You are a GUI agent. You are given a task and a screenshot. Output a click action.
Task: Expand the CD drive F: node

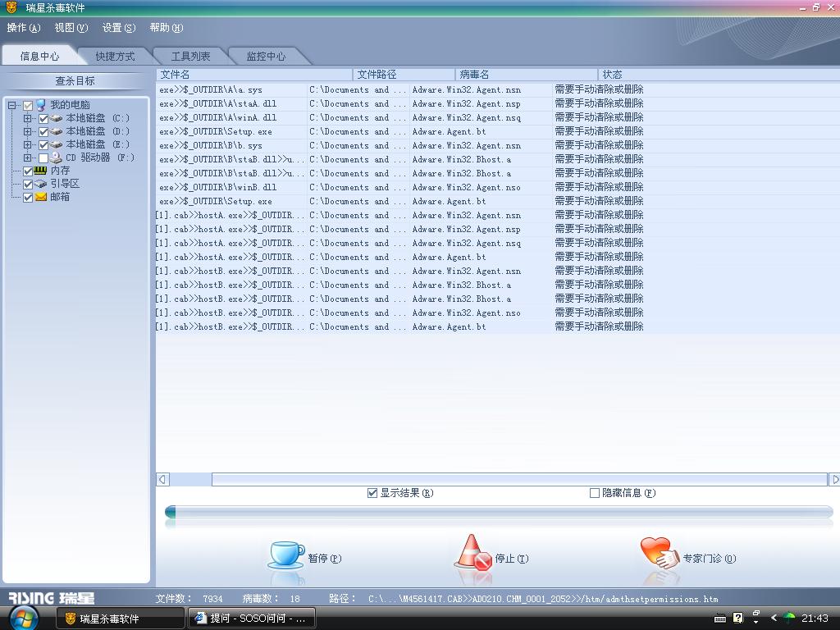pos(27,157)
